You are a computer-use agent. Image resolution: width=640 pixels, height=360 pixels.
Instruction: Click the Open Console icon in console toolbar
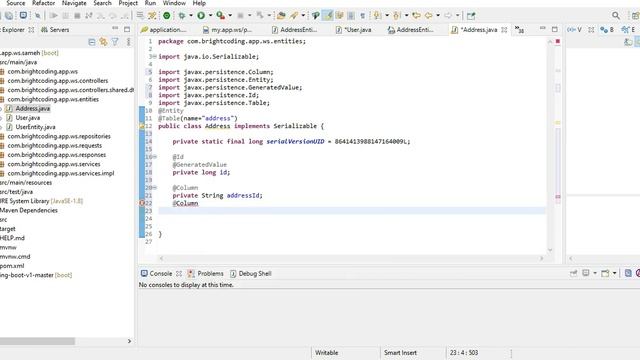605,273
